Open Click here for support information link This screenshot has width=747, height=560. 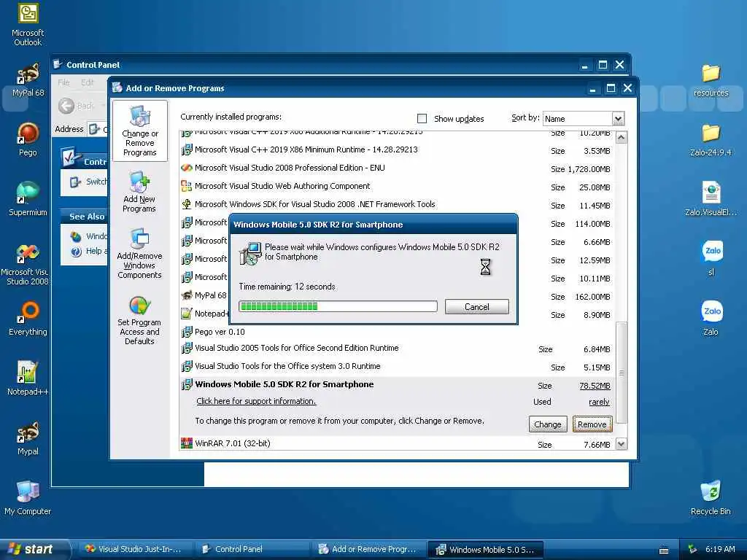tap(256, 401)
